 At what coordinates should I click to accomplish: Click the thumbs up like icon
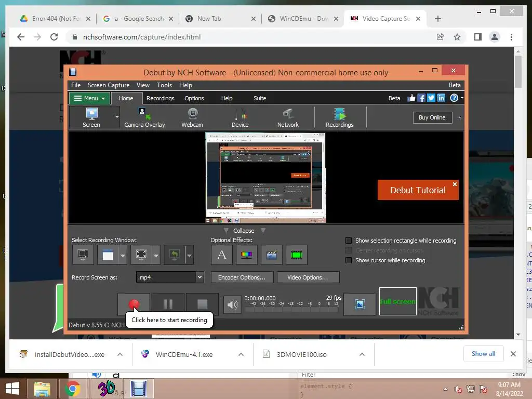[x=411, y=98]
